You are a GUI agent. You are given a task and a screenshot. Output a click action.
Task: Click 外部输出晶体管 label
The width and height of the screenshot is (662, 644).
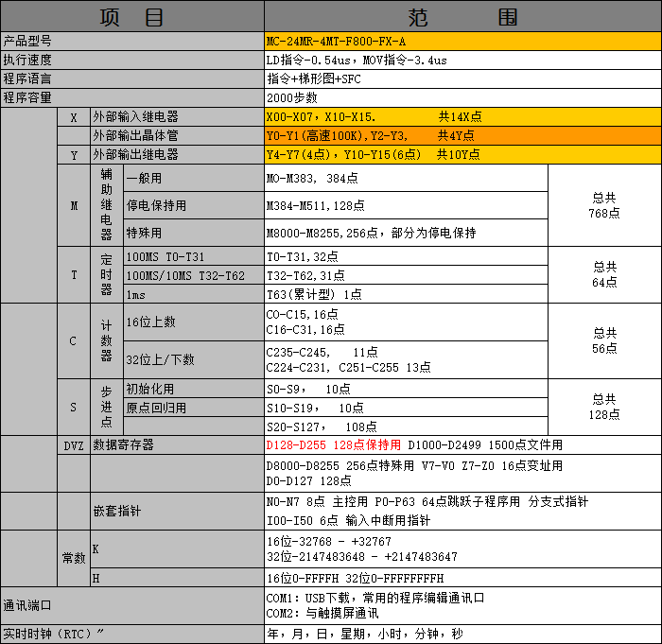pyautogui.click(x=178, y=135)
